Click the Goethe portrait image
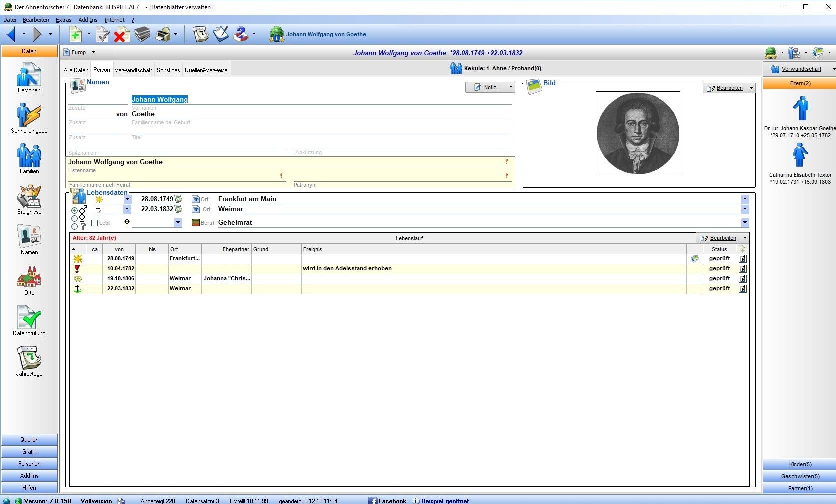Image resolution: width=836 pixels, height=504 pixels. (638, 133)
